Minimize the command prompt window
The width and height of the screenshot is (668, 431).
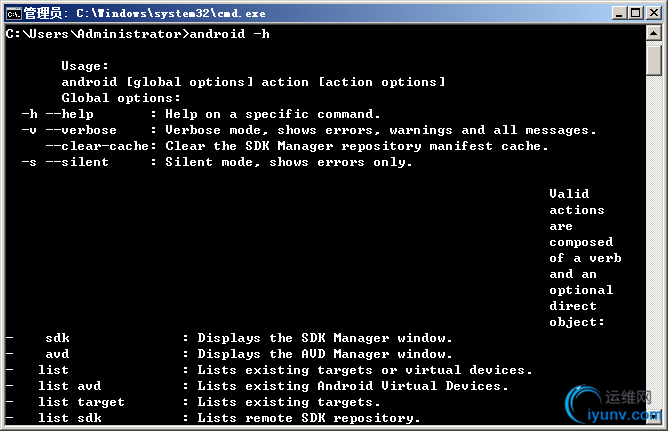click(x=619, y=13)
